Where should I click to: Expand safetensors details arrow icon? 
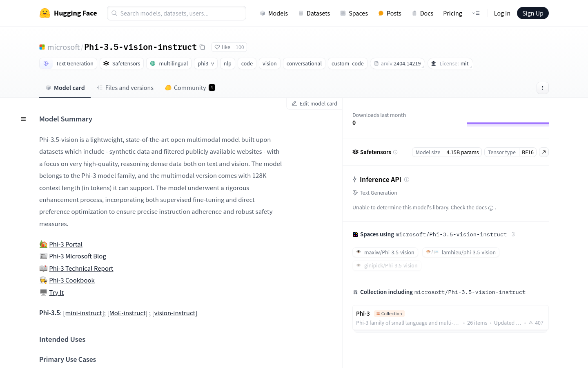pos(544,152)
